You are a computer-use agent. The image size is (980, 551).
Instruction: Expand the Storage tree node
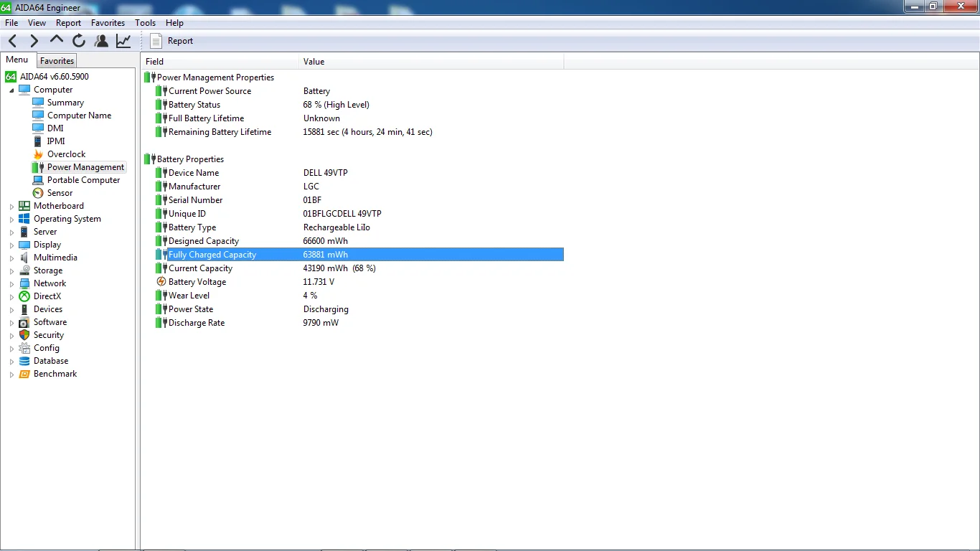11,271
